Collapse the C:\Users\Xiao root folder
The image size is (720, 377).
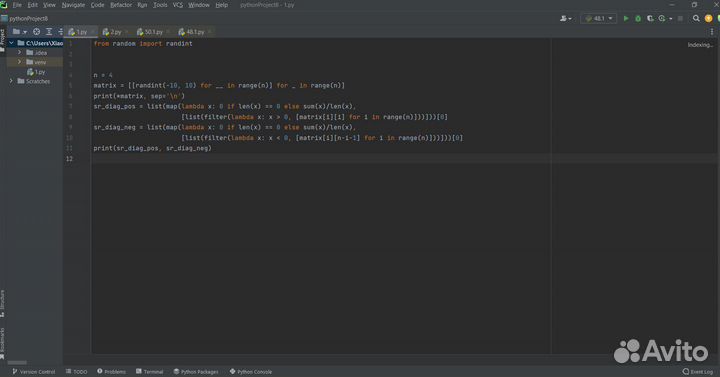tap(11, 43)
